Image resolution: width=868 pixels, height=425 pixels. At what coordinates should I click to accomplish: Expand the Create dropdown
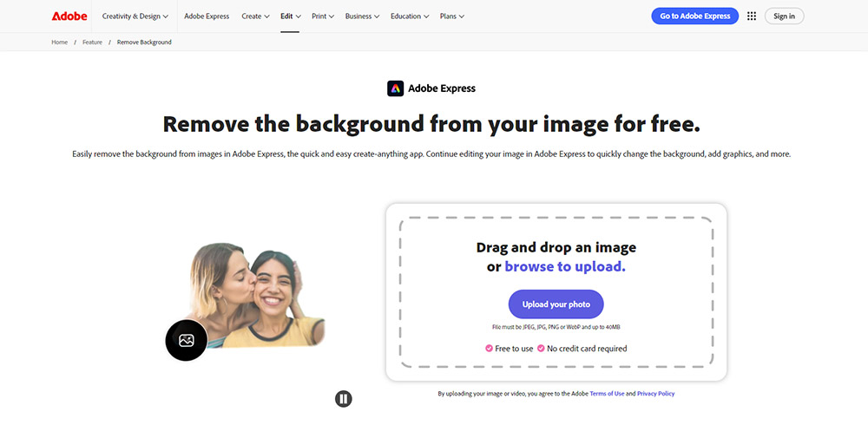click(256, 16)
